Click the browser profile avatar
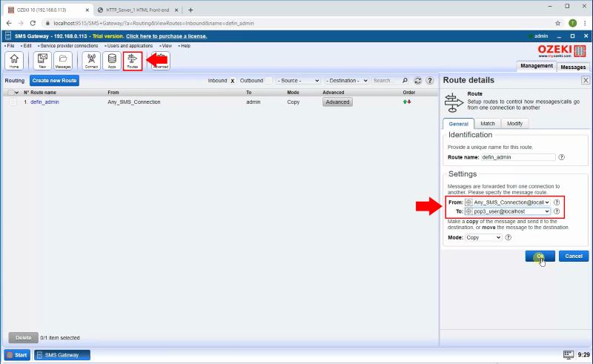This screenshot has height=364, width=593. click(x=572, y=23)
